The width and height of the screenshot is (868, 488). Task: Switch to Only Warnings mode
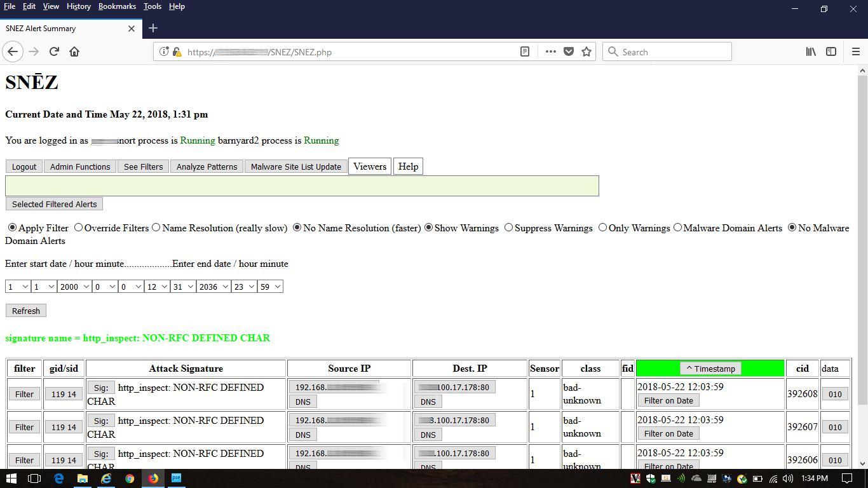[602, 227]
